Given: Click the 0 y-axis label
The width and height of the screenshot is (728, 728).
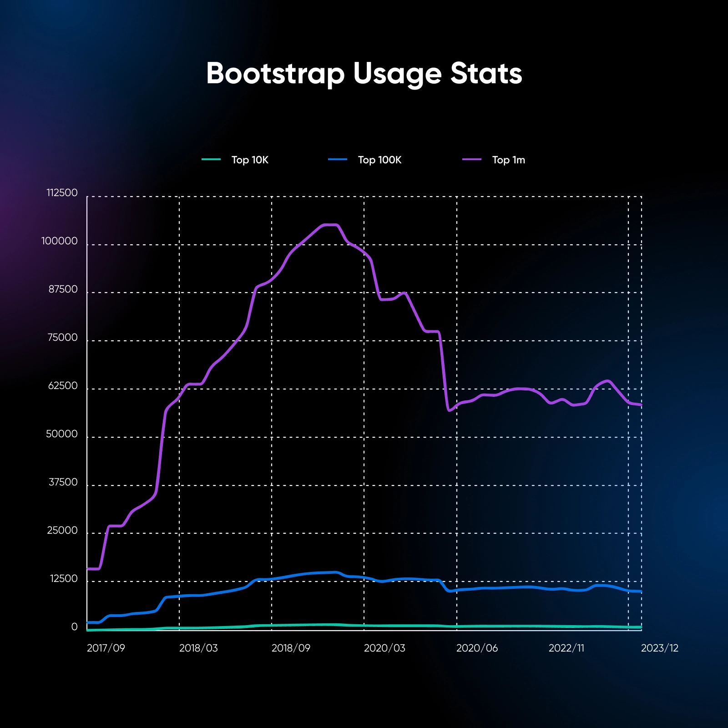Looking at the screenshot, I should [x=75, y=627].
